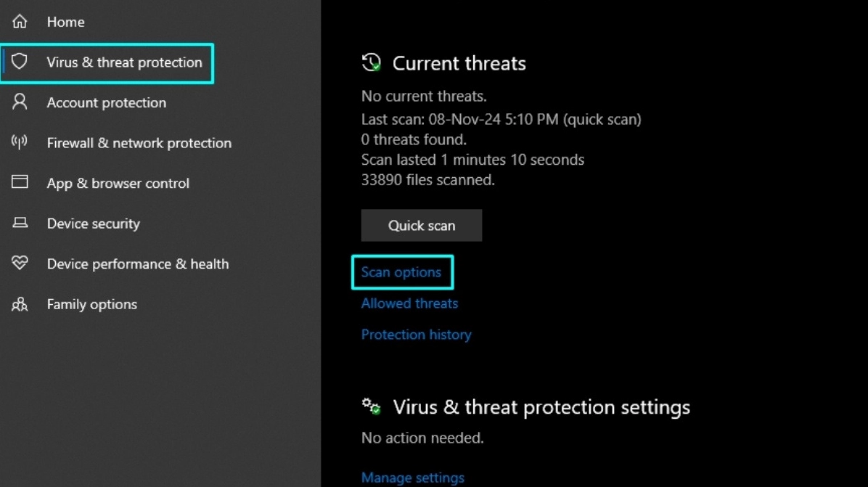868x487 pixels.
Task: Select the Firewall & network protection signal icon
Action: pyautogui.click(x=20, y=142)
